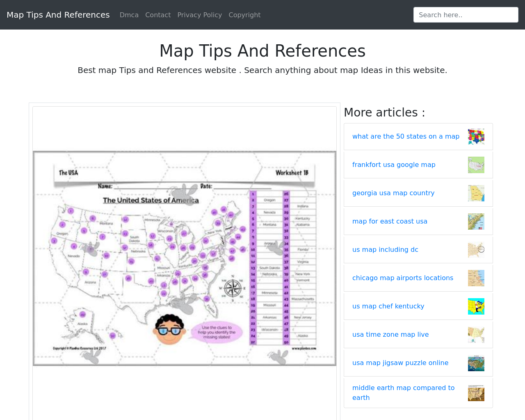This screenshot has width=525, height=420.
Task: Open the Contact page
Action: [158, 15]
